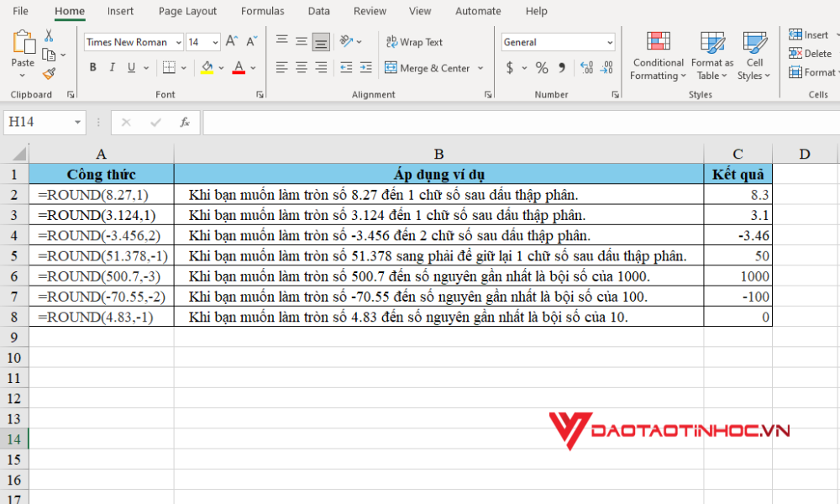Open the Review menu tab
This screenshot has width=840, height=504.
tap(370, 11)
